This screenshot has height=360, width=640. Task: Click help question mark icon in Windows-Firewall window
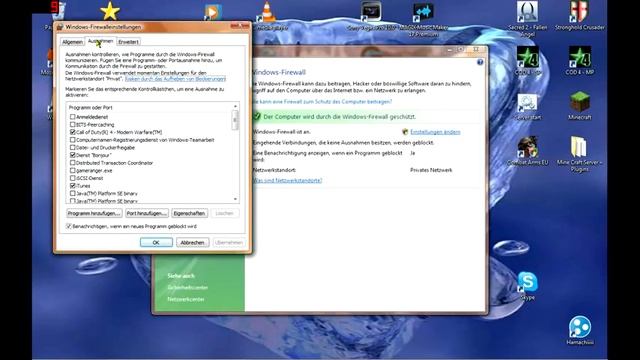tap(480, 62)
